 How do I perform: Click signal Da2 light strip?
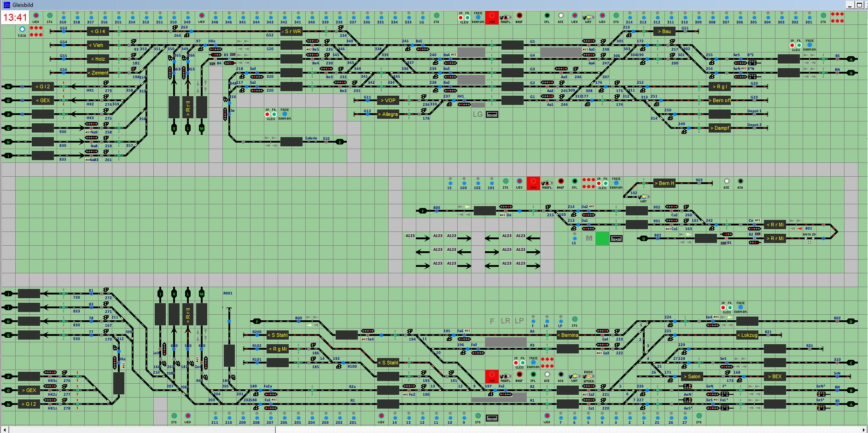(588, 215)
